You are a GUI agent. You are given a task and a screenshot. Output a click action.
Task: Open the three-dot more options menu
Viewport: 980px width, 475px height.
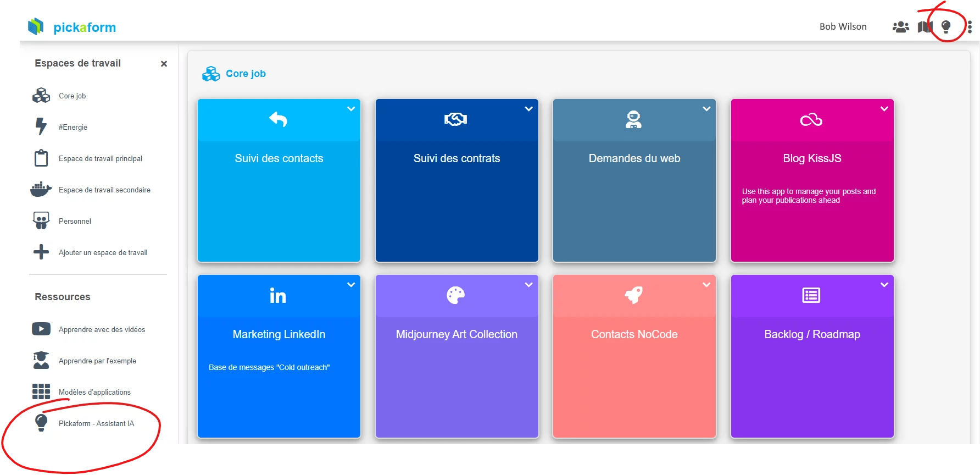[x=970, y=27]
